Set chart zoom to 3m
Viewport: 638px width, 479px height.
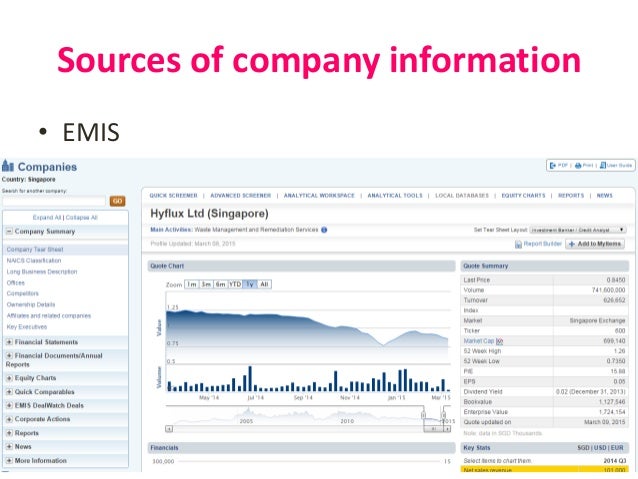tap(206, 284)
